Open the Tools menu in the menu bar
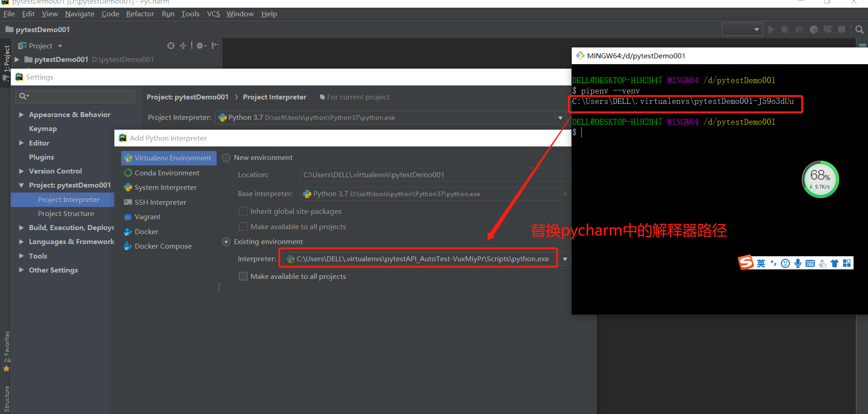 (x=190, y=14)
